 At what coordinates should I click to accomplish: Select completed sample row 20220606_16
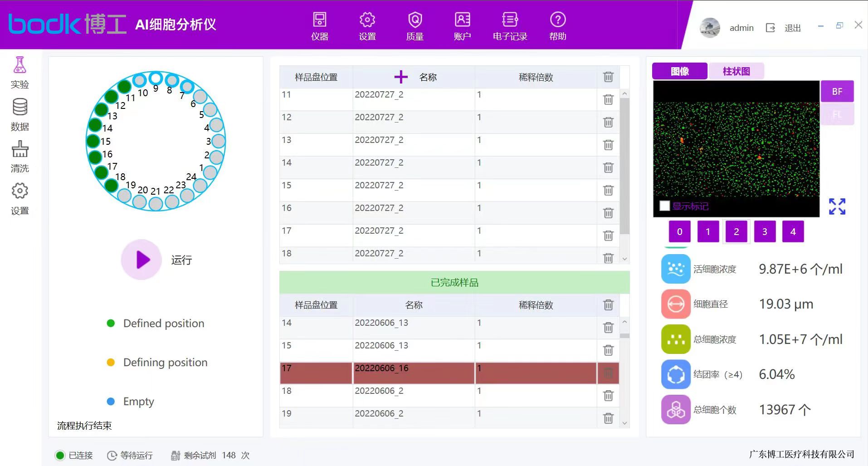[413, 373]
